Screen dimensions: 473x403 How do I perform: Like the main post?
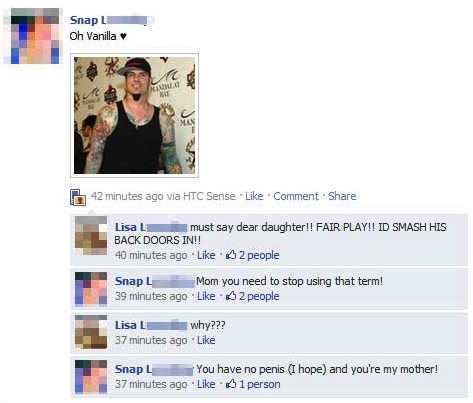[x=254, y=196]
